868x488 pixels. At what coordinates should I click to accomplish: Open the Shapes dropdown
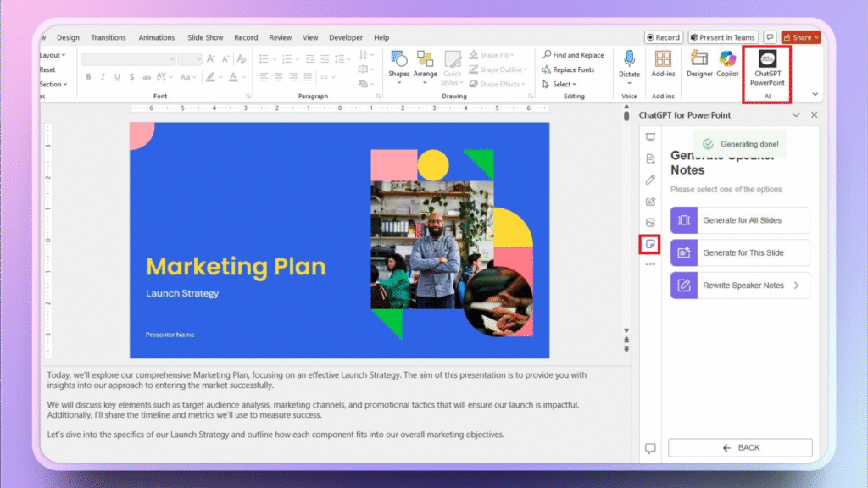[398, 66]
